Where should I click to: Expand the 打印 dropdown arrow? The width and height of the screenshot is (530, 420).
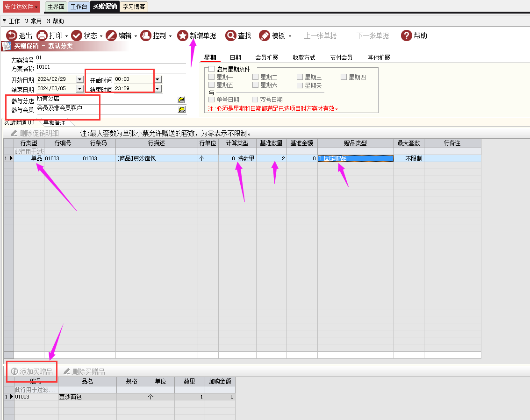click(x=66, y=36)
